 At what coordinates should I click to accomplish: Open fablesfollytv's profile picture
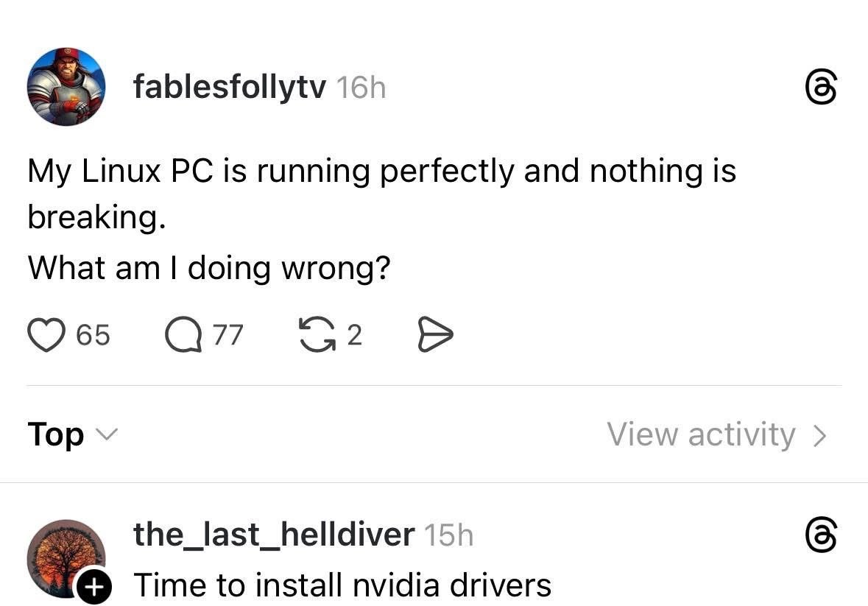pyautogui.click(x=66, y=87)
